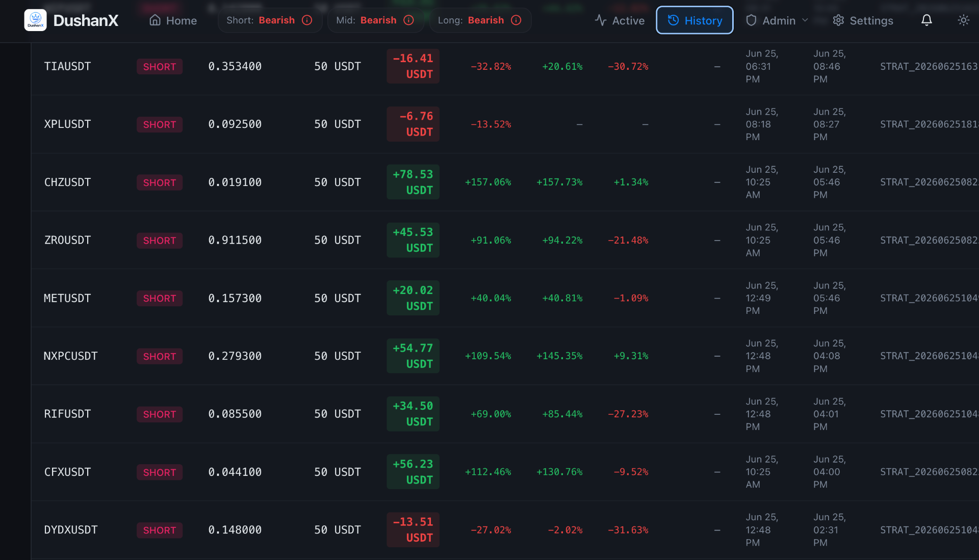Click the +145.35% max value

(559, 356)
